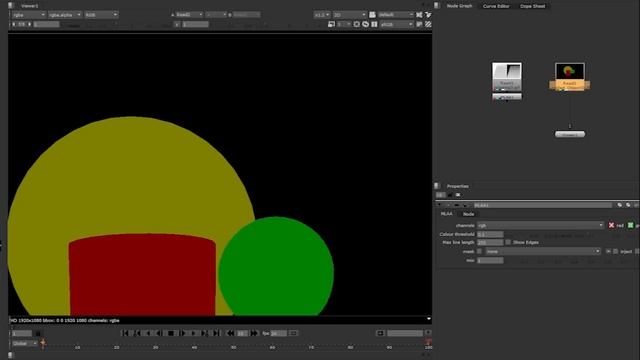The height and width of the screenshot is (360, 640).
Task: Toggle the mask enable checkbox
Action: coord(480,251)
